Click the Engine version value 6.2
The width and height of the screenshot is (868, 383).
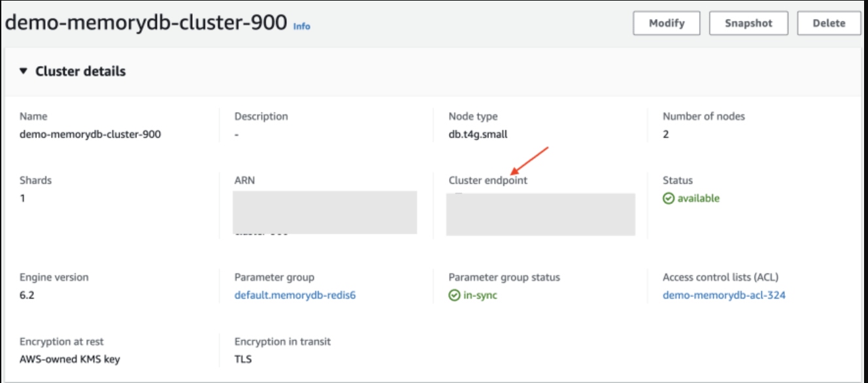point(27,295)
